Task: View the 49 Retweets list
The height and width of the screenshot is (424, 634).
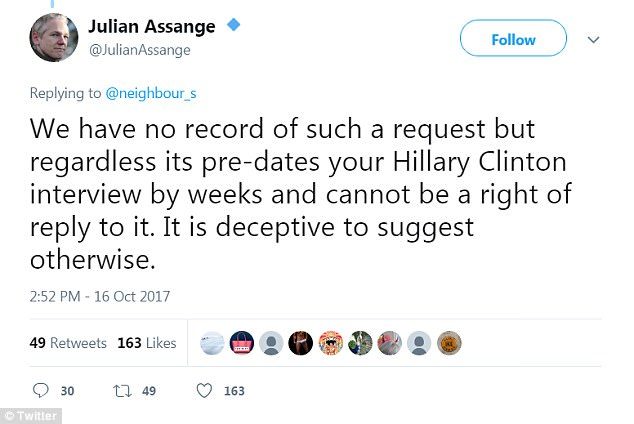Action: [x=68, y=343]
